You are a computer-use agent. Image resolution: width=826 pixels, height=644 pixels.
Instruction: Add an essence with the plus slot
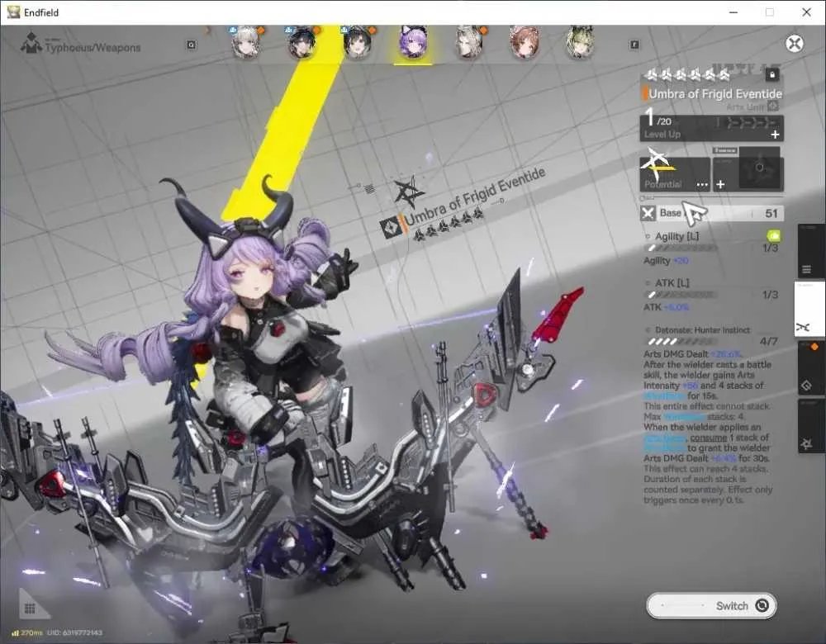pos(720,184)
